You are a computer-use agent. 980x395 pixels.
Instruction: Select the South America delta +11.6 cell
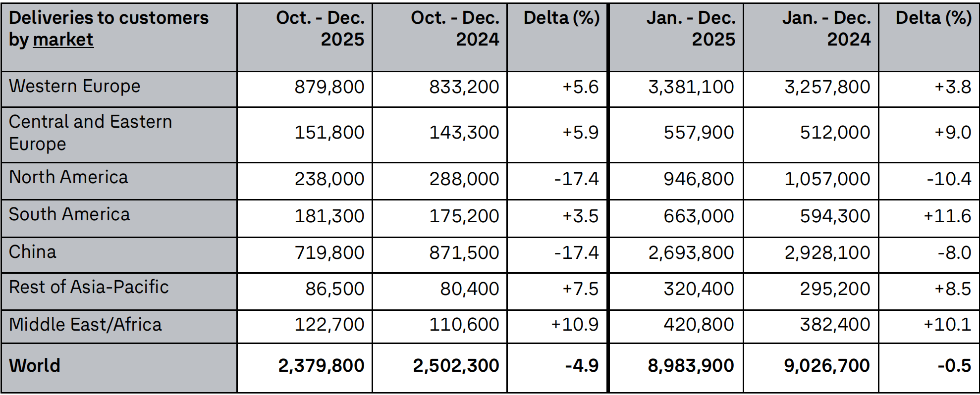pos(947,216)
